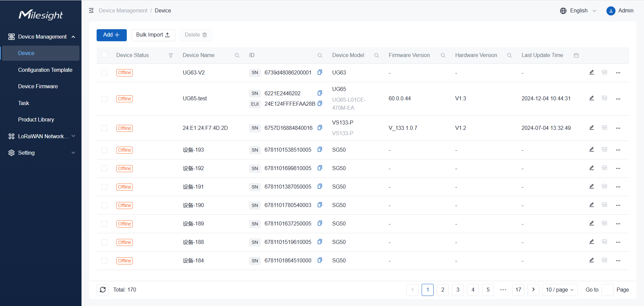Search Hardware Version column icon

click(x=509, y=55)
